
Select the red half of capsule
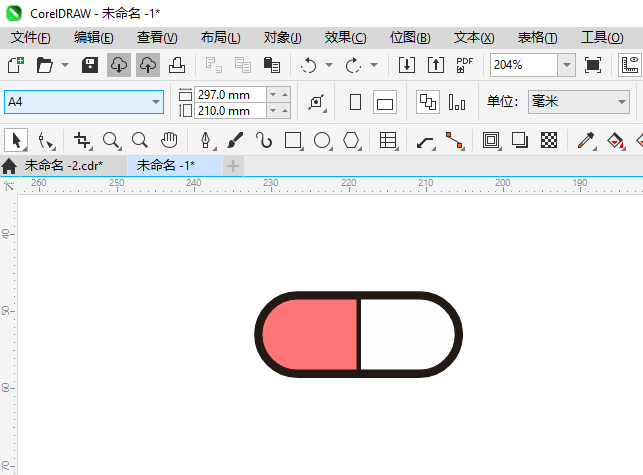coord(312,334)
